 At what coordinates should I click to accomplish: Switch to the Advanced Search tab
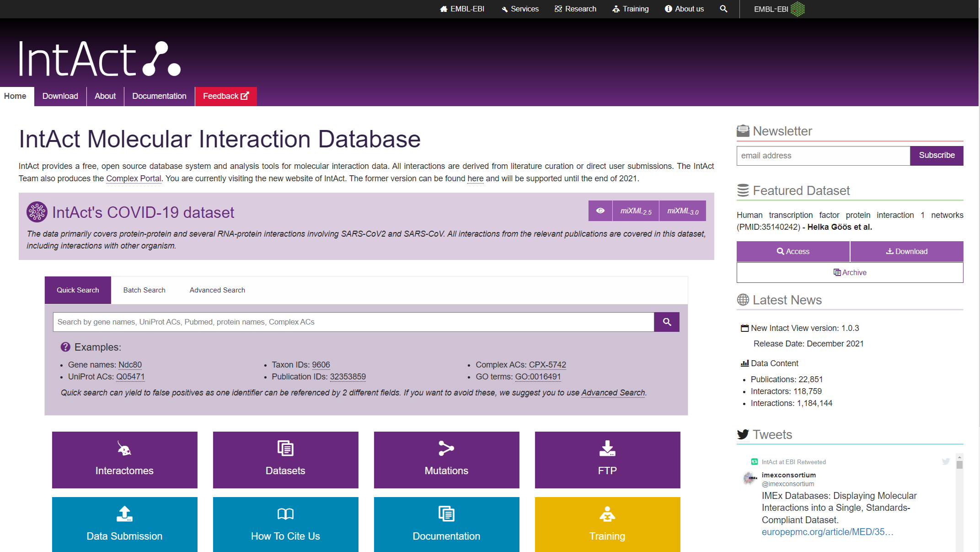point(217,290)
